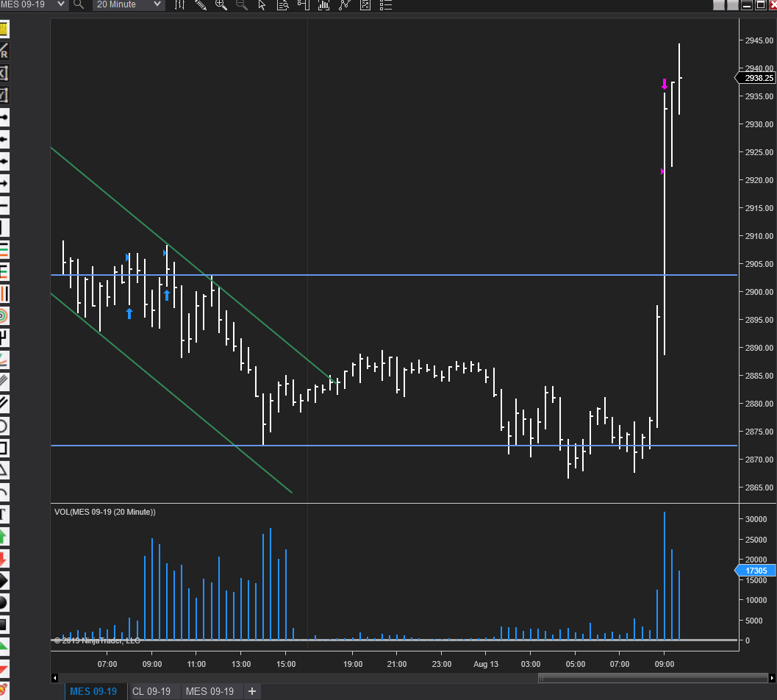Add a new chart tab with plus
This screenshot has height=700, width=777.
(251, 691)
